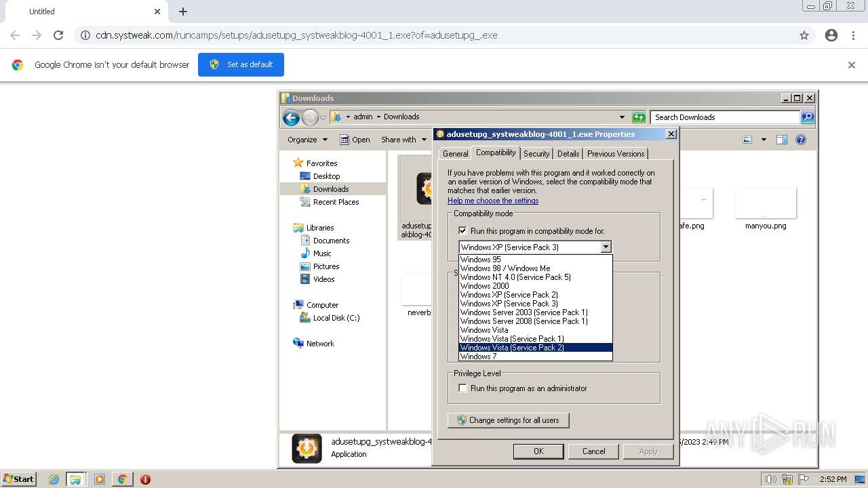Open Chrome profile avatar icon
The image size is (868, 488).
click(x=831, y=35)
